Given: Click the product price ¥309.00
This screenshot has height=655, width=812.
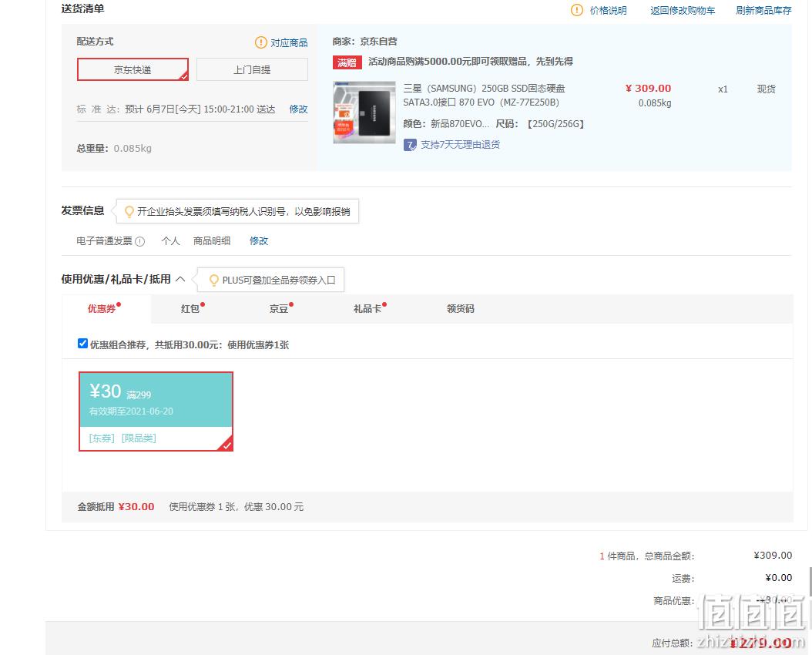Looking at the screenshot, I should click(648, 89).
